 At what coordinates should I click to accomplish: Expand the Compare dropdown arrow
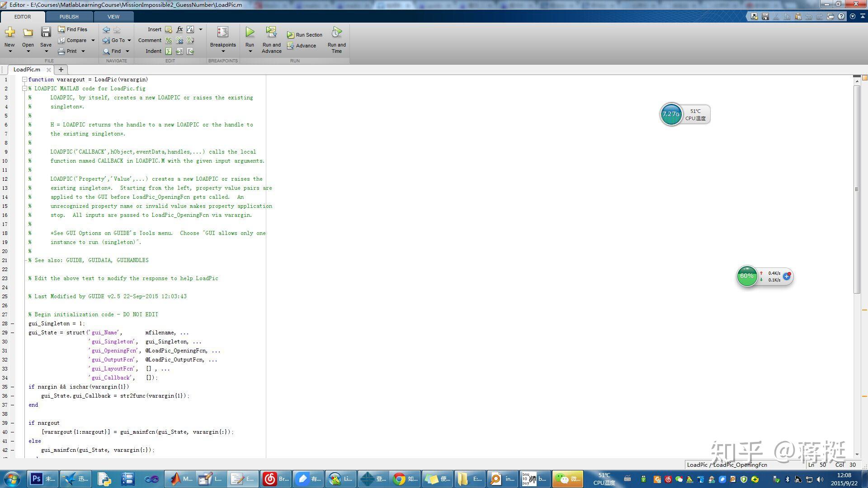93,40
